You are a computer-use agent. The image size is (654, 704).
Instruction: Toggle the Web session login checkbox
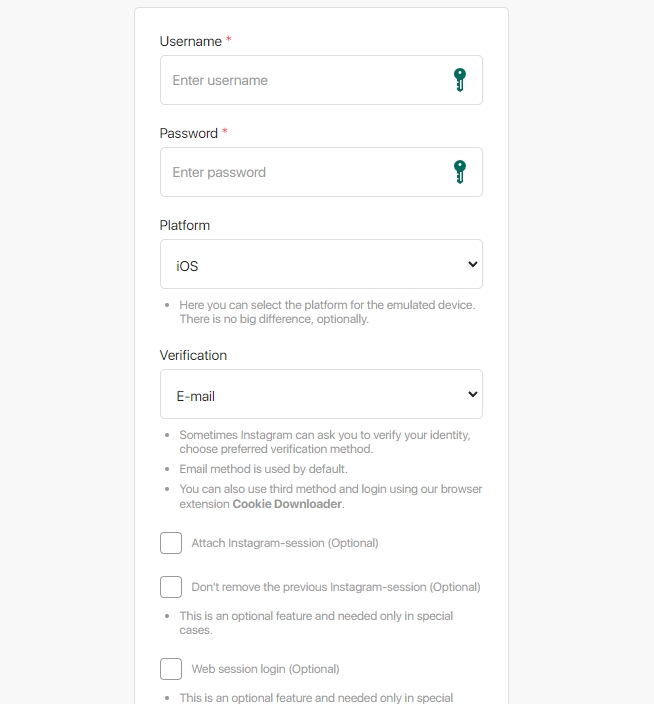point(171,669)
